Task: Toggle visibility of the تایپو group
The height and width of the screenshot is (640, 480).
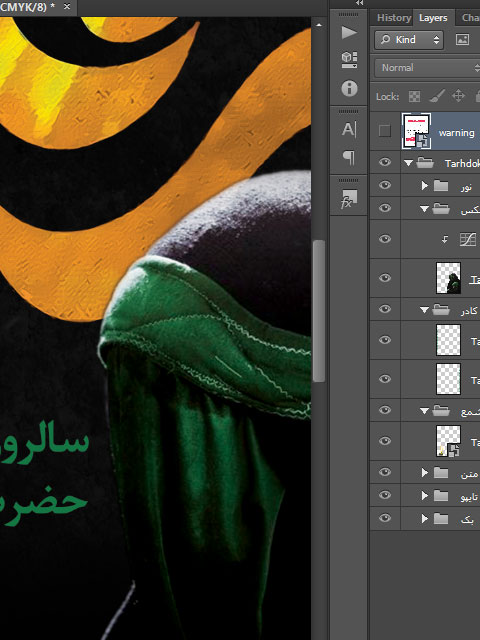Action: 384,495
